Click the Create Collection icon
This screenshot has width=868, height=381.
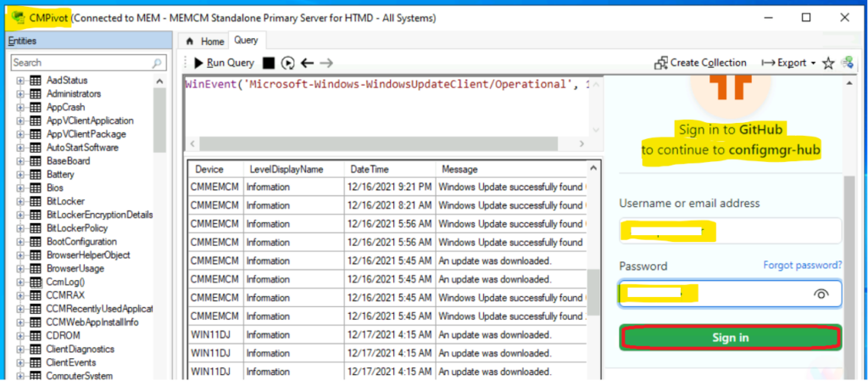(661, 63)
